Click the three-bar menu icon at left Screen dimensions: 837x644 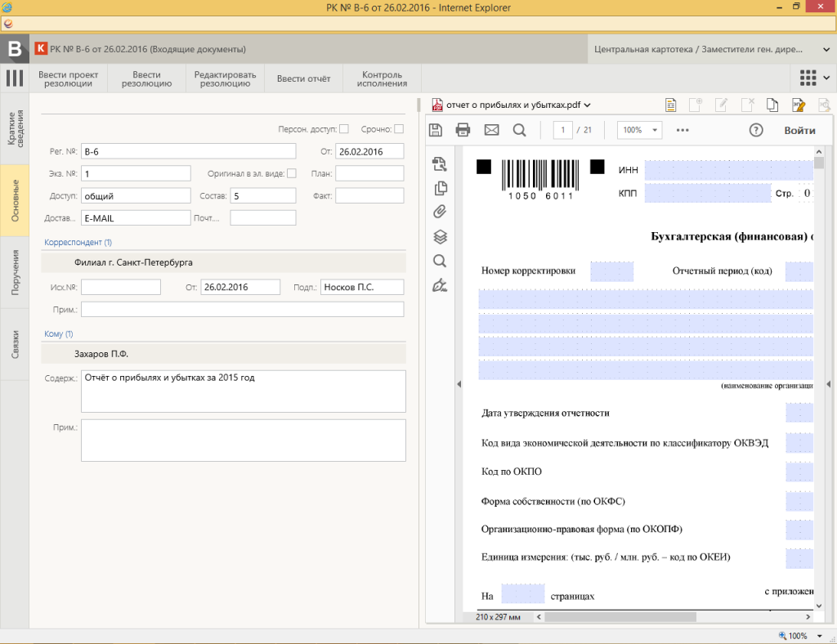tap(14, 78)
